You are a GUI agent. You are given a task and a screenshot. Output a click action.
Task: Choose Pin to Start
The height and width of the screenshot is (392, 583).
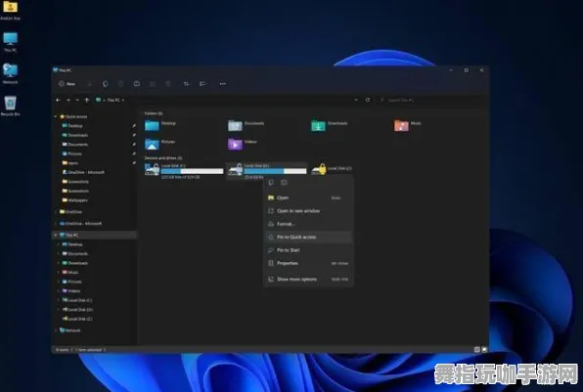click(x=308, y=250)
